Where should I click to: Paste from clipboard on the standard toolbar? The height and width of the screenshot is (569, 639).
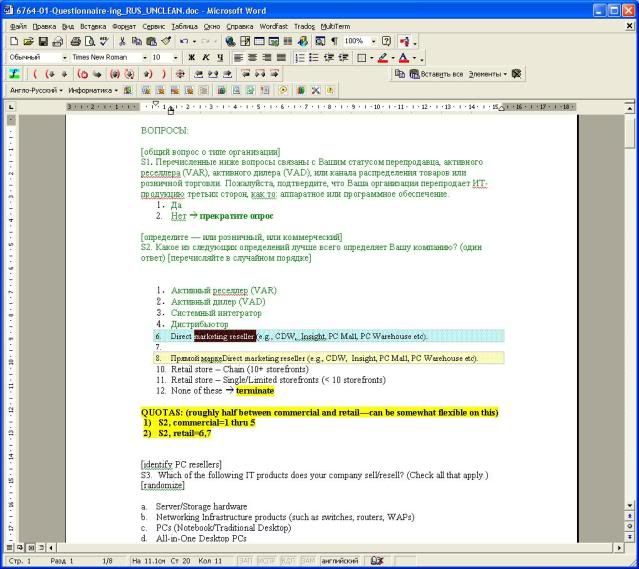tap(151, 41)
